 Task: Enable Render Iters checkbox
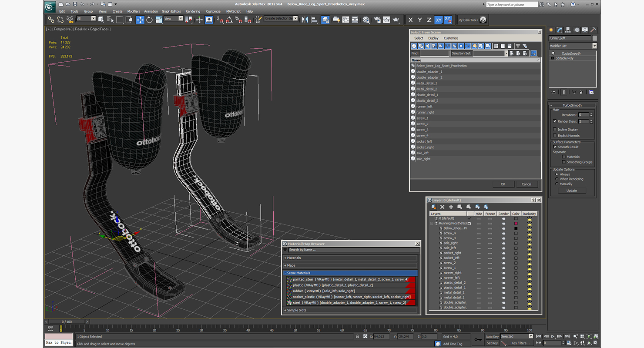coord(555,121)
